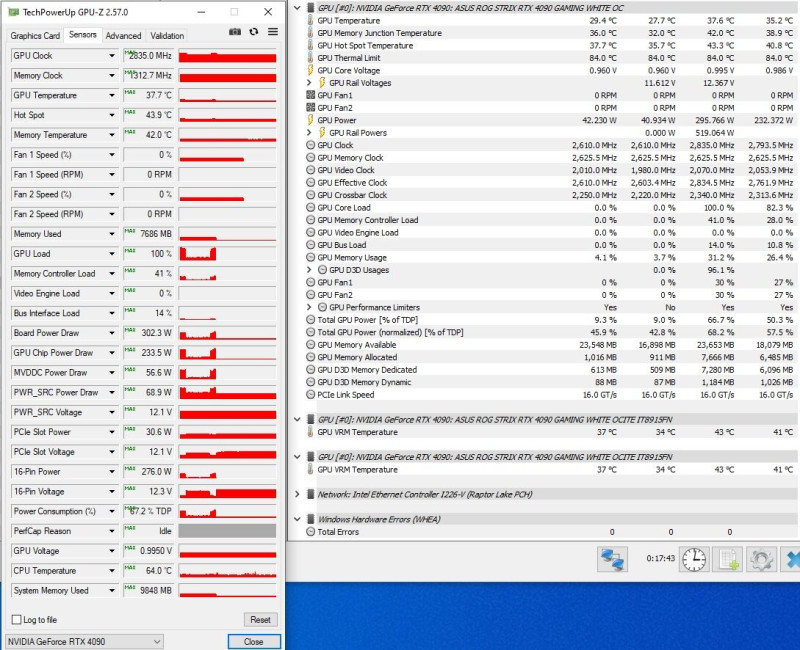Expand the Network Intel Ethernet Controller section
This screenshot has height=650, width=800.
[x=297, y=494]
